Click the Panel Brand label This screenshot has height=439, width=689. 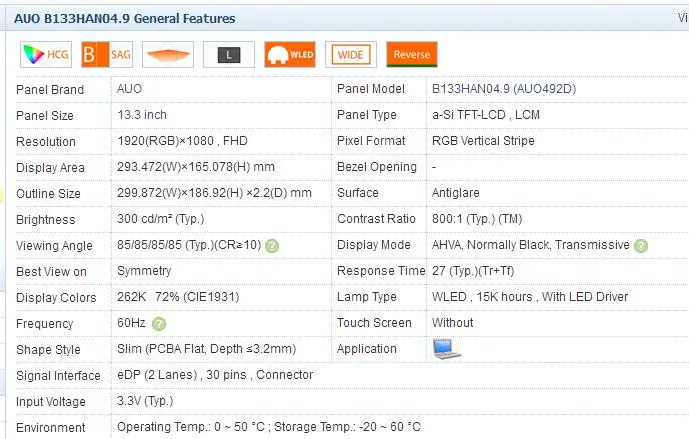[50, 90]
